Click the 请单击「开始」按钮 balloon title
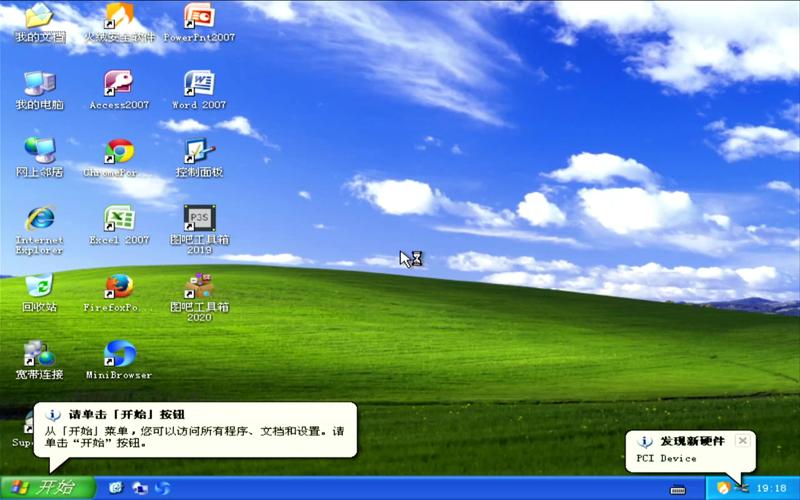The width and height of the screenshot is (800, 500). coord(127,414)
